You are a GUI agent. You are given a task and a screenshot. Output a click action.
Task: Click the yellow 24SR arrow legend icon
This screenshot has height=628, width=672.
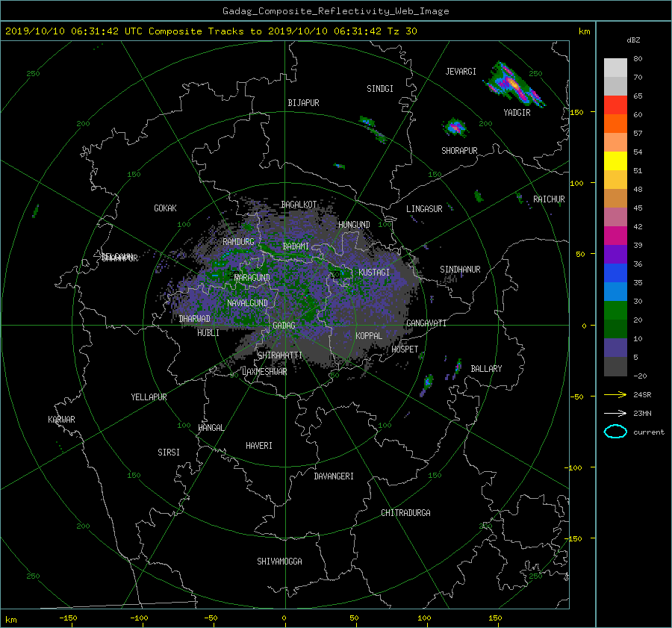click(615, 395)
